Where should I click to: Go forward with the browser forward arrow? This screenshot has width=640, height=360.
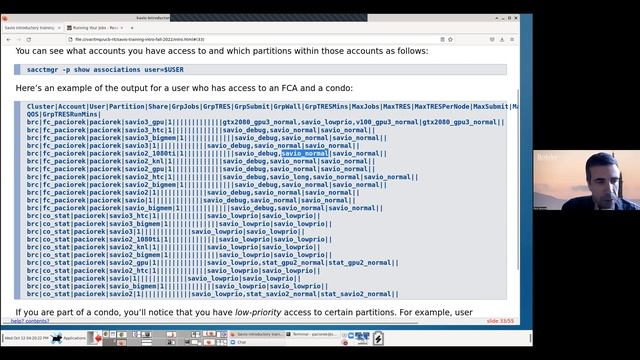click(19, 40)
